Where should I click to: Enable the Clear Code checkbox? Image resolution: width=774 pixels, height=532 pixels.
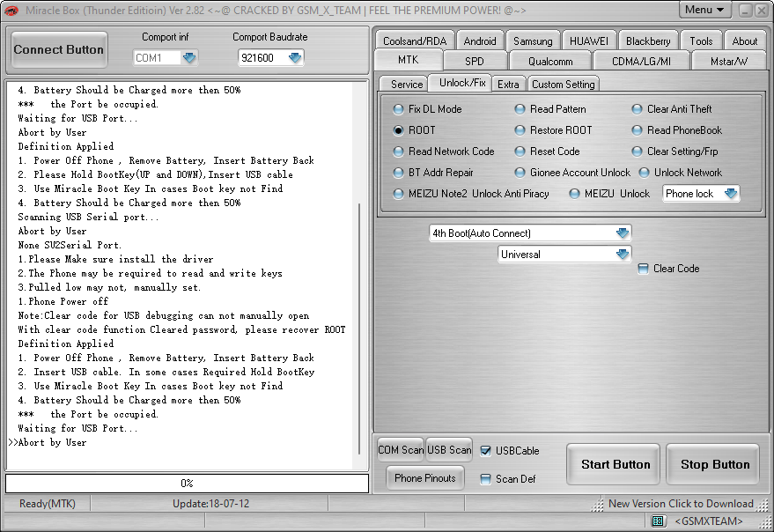point(644,269)
